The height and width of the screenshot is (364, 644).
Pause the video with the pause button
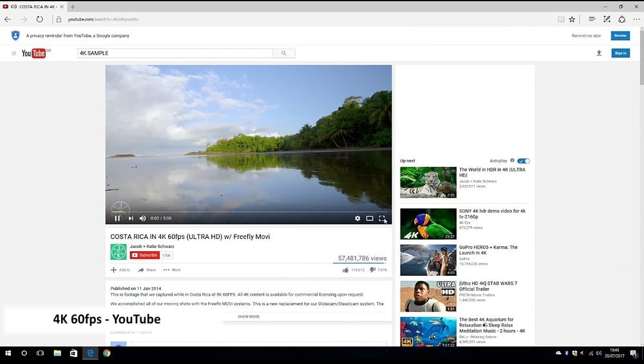(117, 218)
